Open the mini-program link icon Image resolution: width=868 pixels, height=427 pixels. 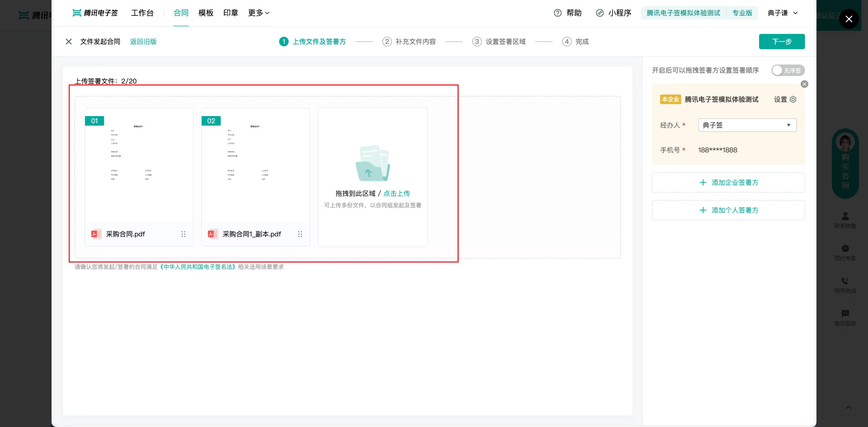tap(600, 13)
